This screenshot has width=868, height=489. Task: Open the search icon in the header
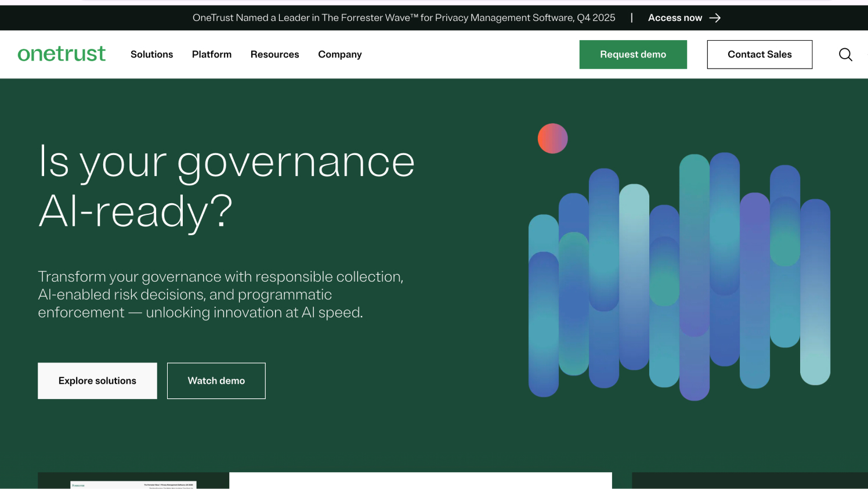[845, 54]
